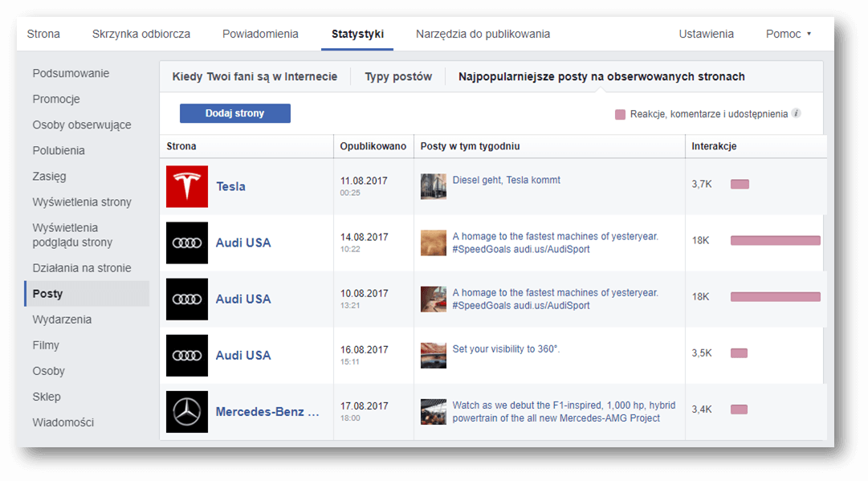Click the Posty w tym tygodniu header
Image resolution: width=868 pixels, height=481 pixels.
pyautogui.click(x=470, y=146)
